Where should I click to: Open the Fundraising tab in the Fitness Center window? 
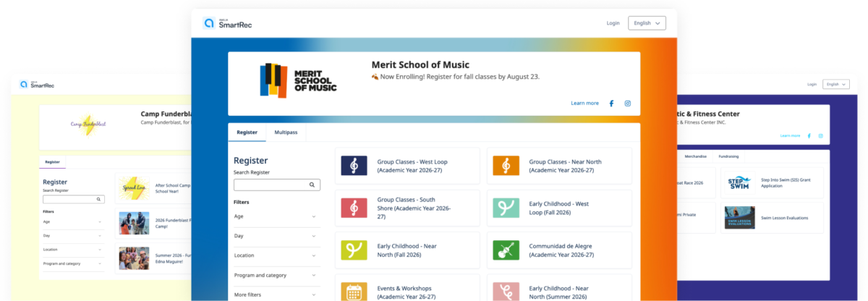[728, 156]
